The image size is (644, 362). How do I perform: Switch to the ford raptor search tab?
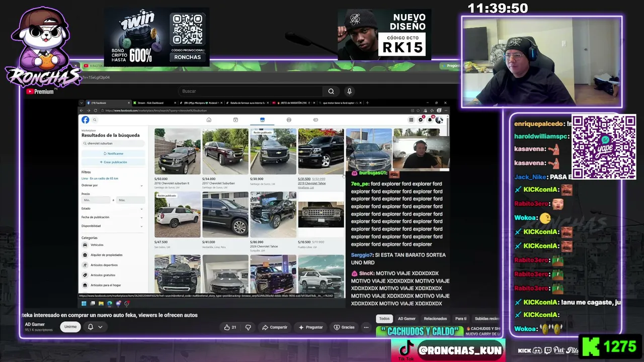click(340, 103)
